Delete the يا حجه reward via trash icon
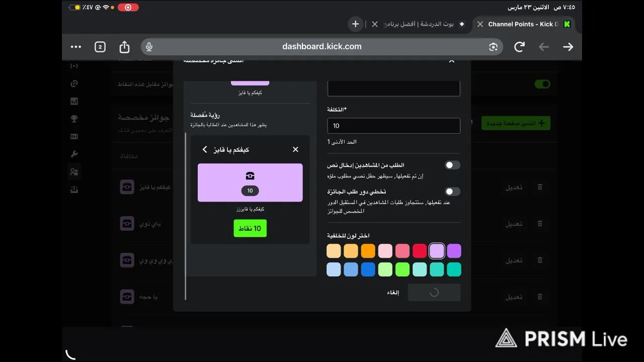 click(x=540, y=297)
